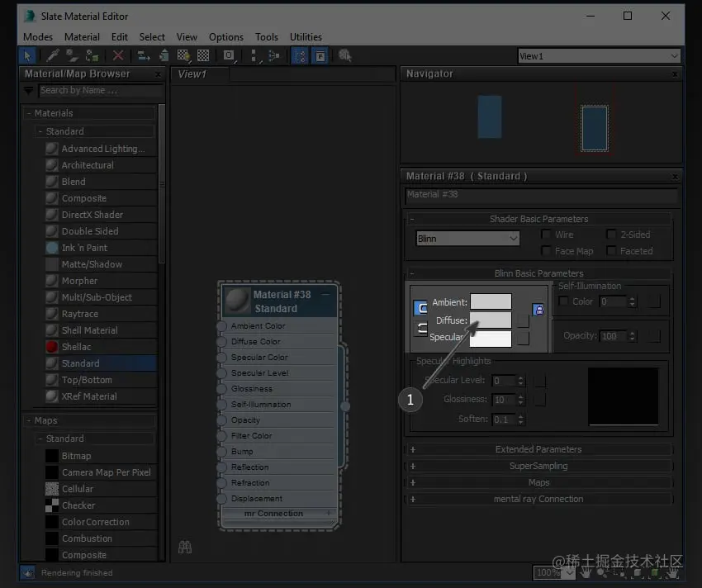Open the Material/Map Browser panel toggle icon
702x588 pixels.
[301, 55]
